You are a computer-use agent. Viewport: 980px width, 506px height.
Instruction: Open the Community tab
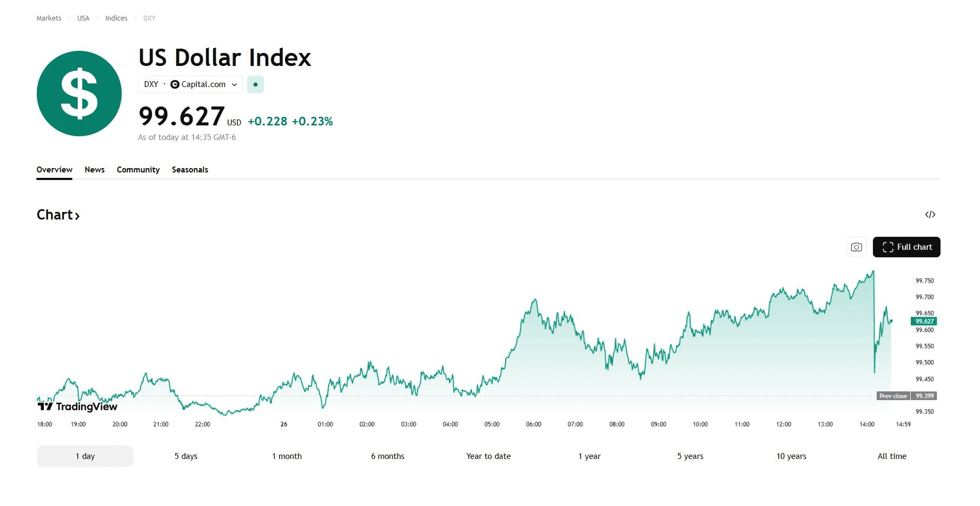tap(138, 170)
